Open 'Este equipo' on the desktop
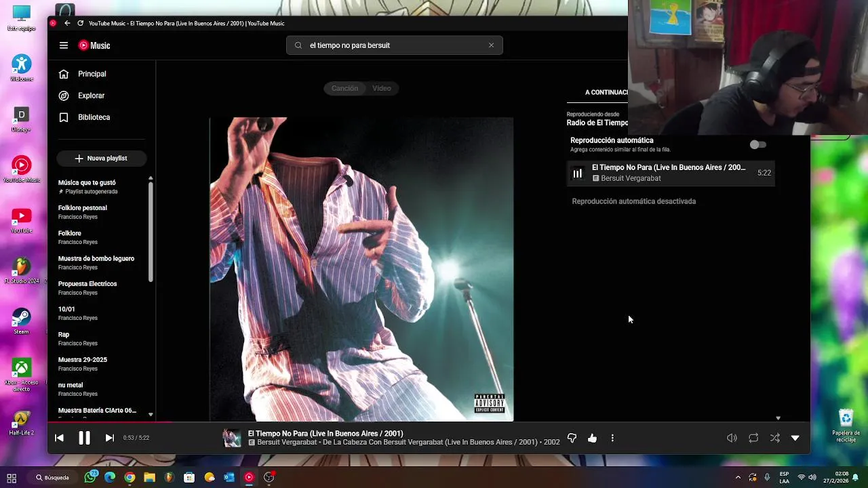The height and width of the screenshot is (488, 868). point(22,18)
